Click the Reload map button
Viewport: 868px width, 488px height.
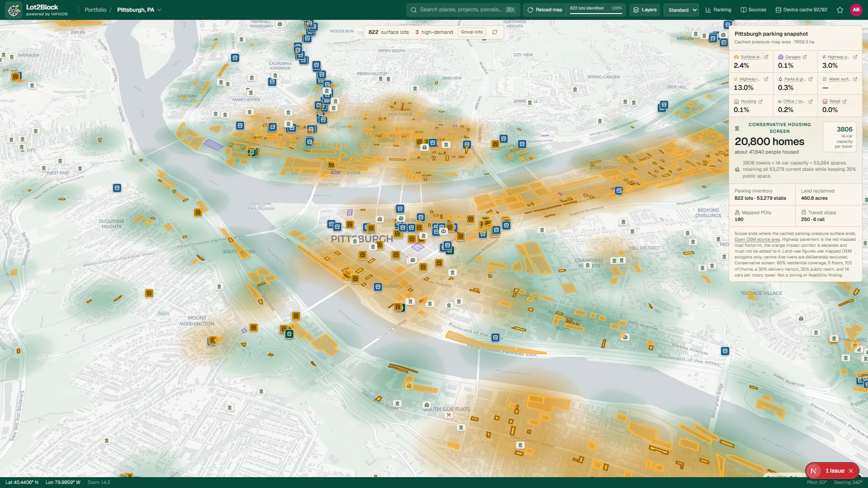[x=545, y=10]
